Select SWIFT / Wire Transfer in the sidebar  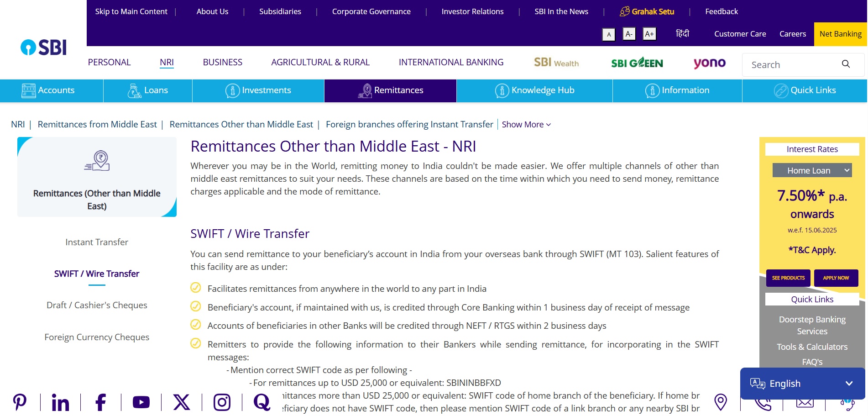[97, 274]
